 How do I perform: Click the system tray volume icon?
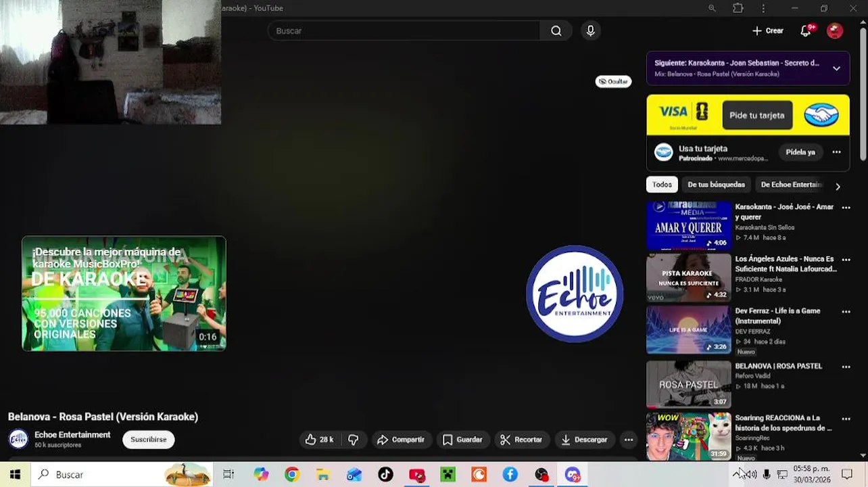(x=752, y=475)
